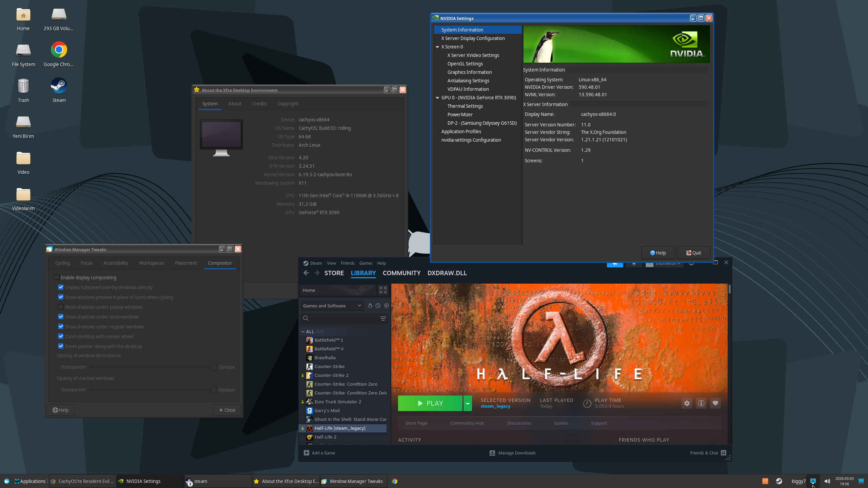868x488 pixels.
Task: Enable display compositing checkbox
Action: pyautogui.click(x=57, y=277)
